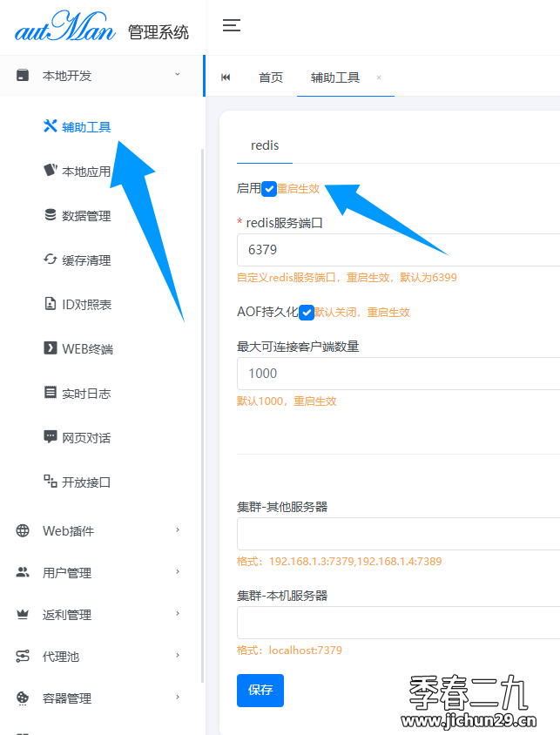Image resolution: width=560 pixels, height=735 pixels.
Task: Focus the 最大可连接客户端数量 input field
Action: coord(398,374)
